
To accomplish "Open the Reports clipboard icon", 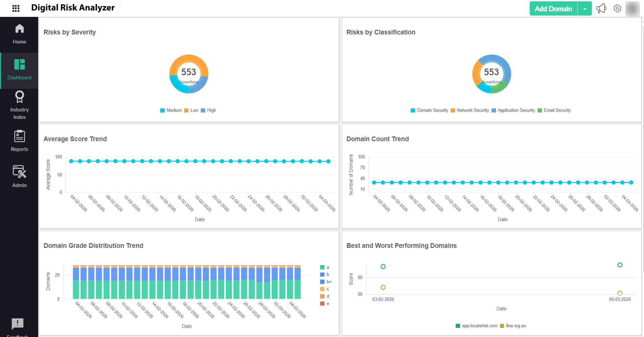I will (x=19, y=136).
